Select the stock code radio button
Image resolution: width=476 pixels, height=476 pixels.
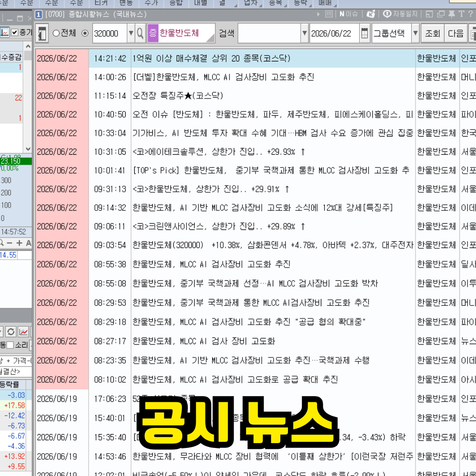pos(85,33)
